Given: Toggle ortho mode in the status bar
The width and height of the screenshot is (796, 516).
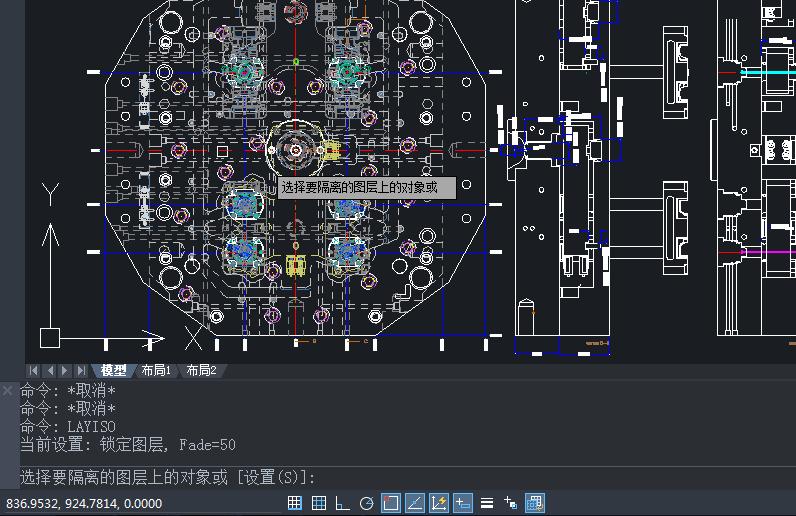Looking at the screenshot, I should click(343, 503).
